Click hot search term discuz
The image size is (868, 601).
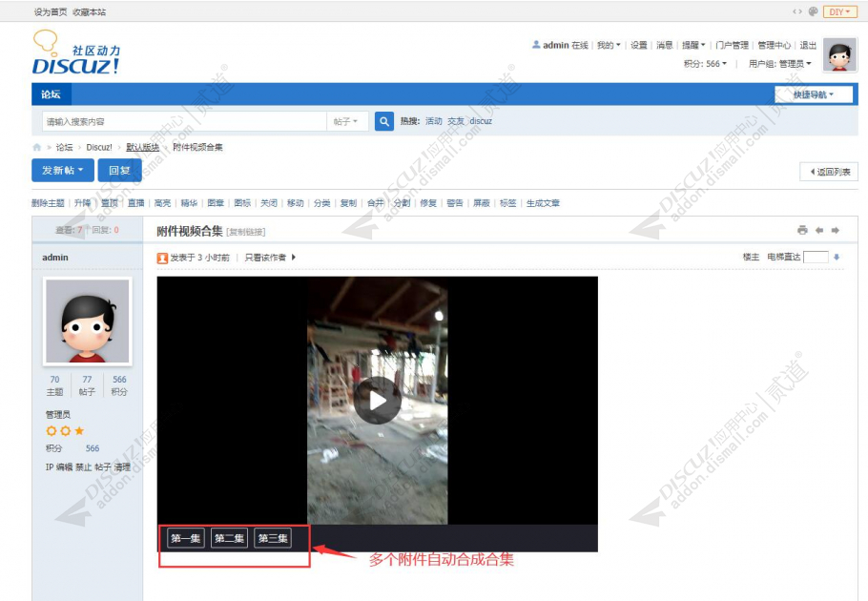pos(481,121)
